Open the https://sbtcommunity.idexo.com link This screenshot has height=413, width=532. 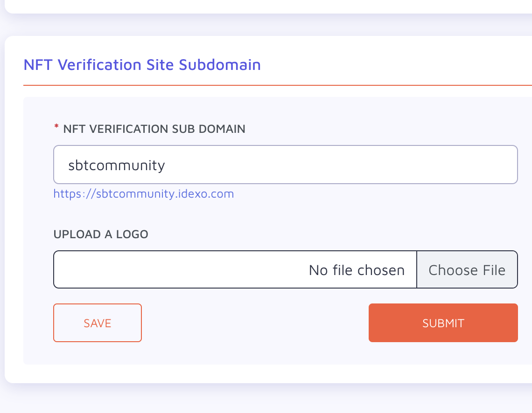coord(144,194)
